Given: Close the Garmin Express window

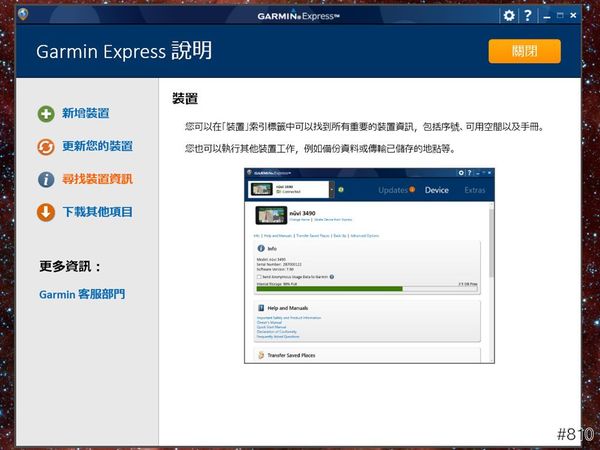Looking at the screenshot, I should (573, 15).
